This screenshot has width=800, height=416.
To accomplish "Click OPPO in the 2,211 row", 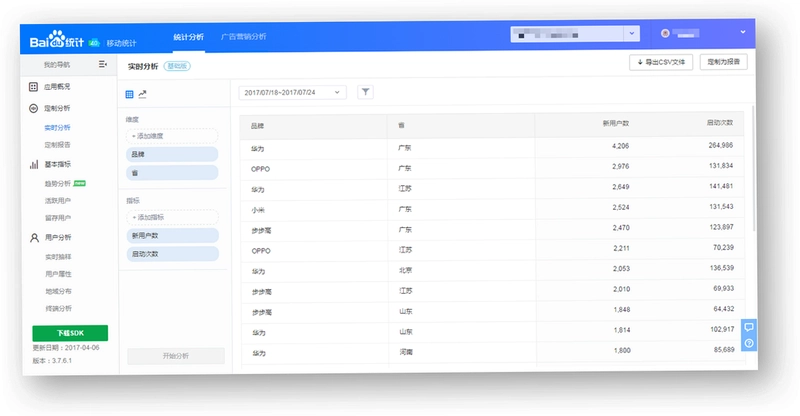I will (x=261, y=251).
